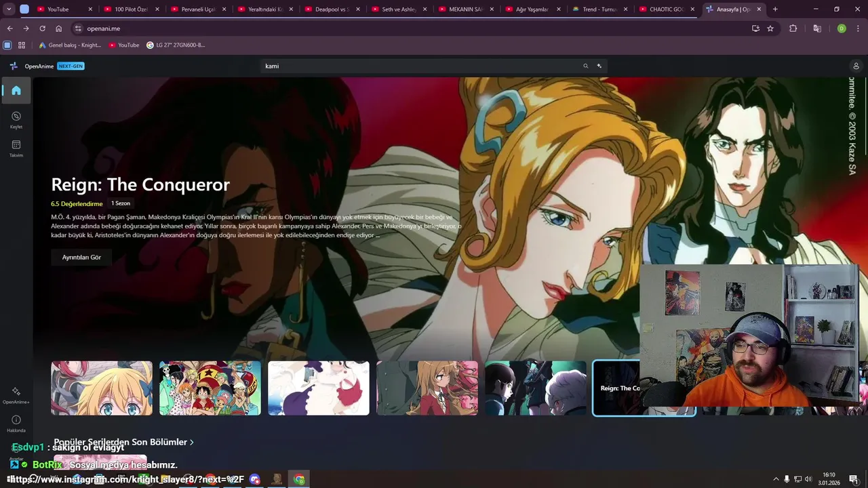The width and height of the screenshot is (868, 488).
Task: Switch to the 'Ağır Yaşamlar' tab
Action: pos(532,9)
